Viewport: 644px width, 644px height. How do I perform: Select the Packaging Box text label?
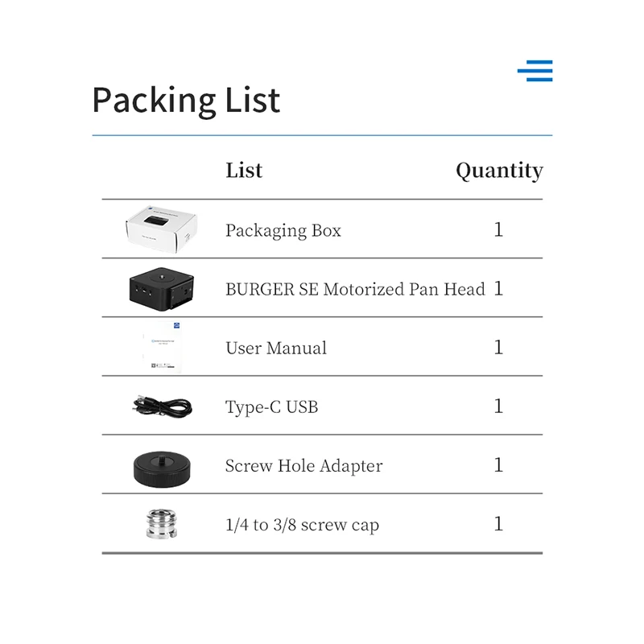283,231
